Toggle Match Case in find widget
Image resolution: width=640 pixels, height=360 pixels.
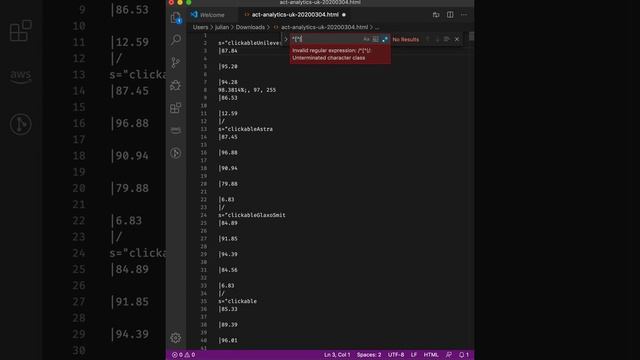[366, 39]
